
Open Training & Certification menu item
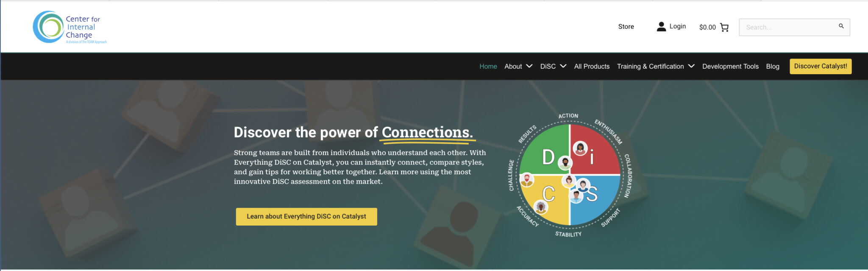(x=651, y=66)
